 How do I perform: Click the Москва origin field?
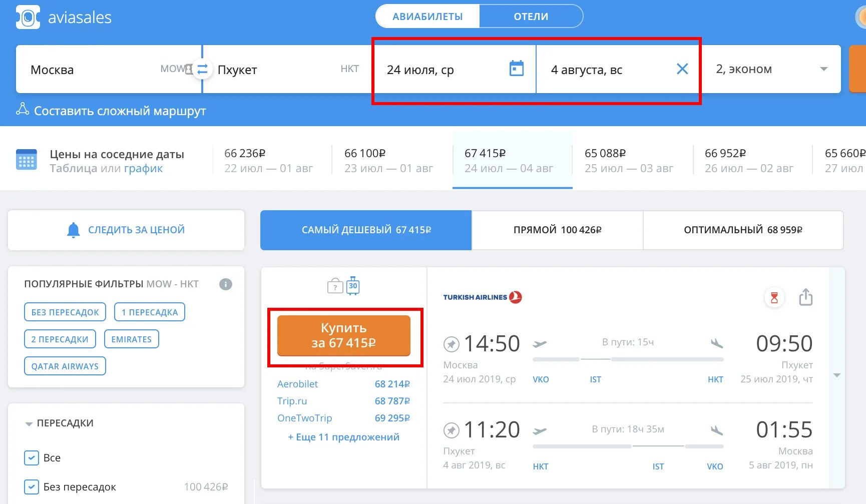(108, 69)
